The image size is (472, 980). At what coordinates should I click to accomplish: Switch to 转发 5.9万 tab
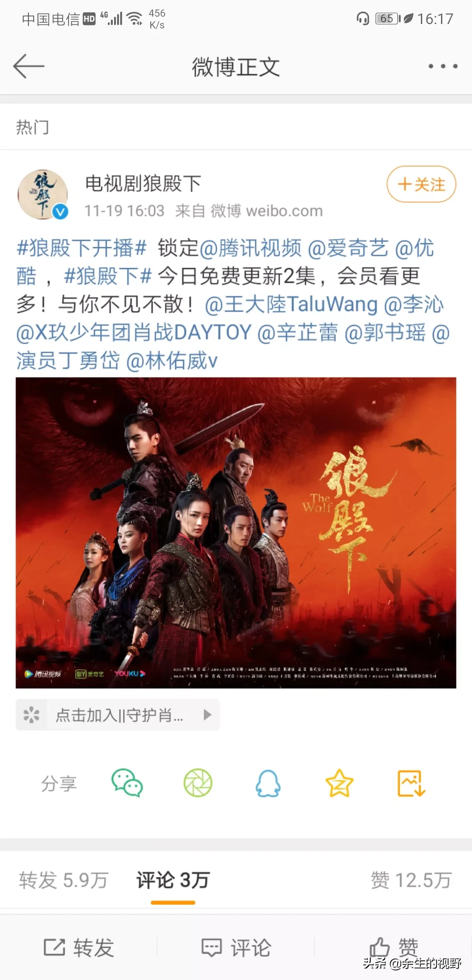click(x=63, y=880)
